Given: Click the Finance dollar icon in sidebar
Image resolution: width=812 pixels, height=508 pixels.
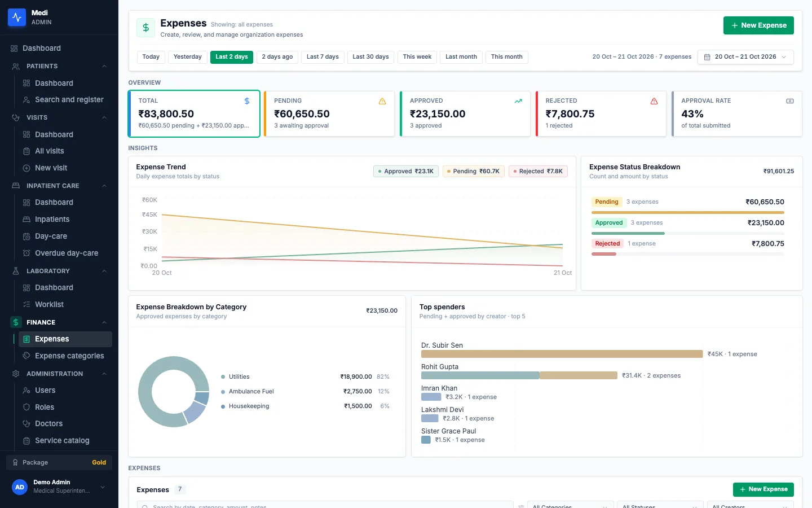Looking at the screenshot, I should 16,322.
